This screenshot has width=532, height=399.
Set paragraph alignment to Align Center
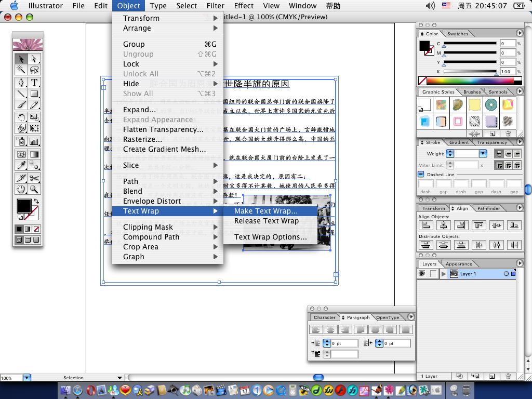point(330,329)
